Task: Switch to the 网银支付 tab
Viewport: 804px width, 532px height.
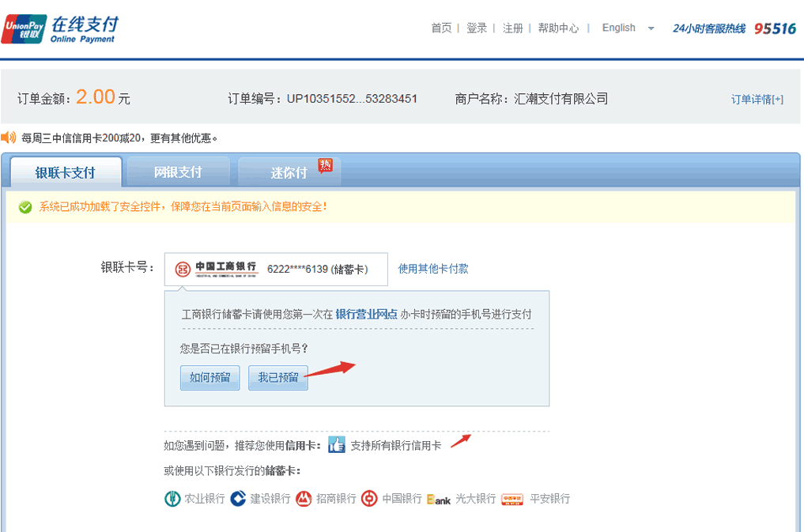Action: pyautogui.click(x=178, y=172)
